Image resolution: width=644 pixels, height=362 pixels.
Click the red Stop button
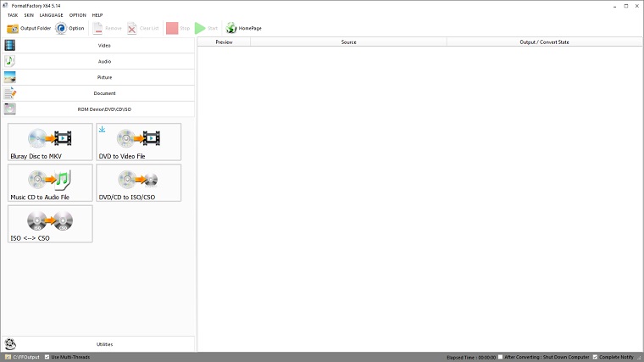pyautogui.click(x=178, y=28)
